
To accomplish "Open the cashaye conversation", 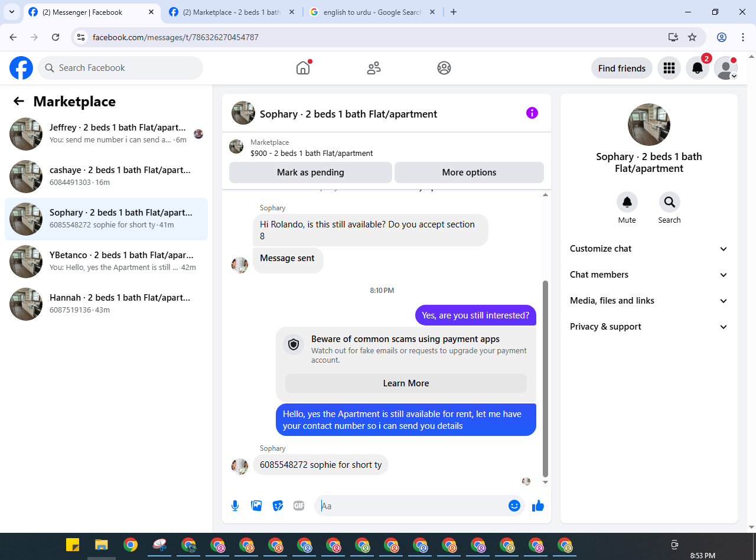I will pos(106,177).
